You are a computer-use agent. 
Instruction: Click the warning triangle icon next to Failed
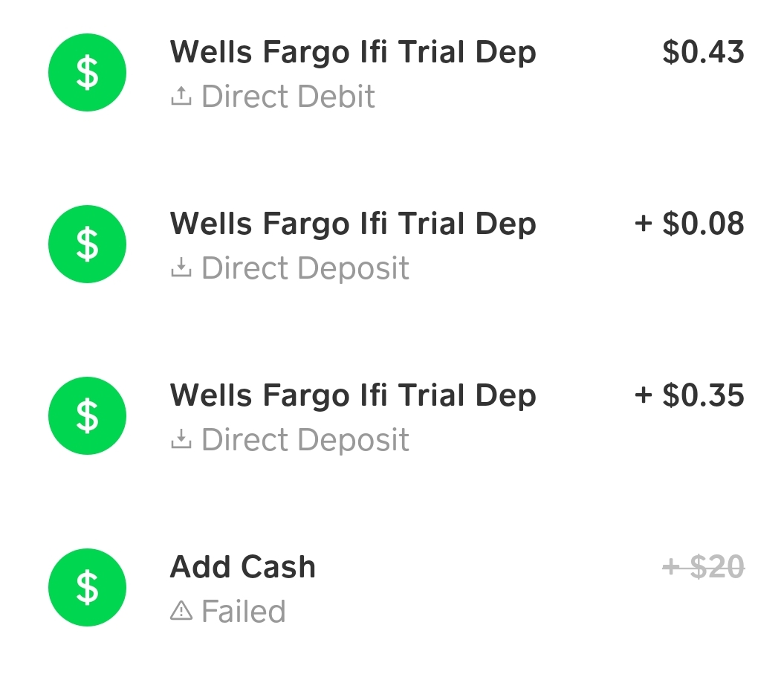[181, 612]
